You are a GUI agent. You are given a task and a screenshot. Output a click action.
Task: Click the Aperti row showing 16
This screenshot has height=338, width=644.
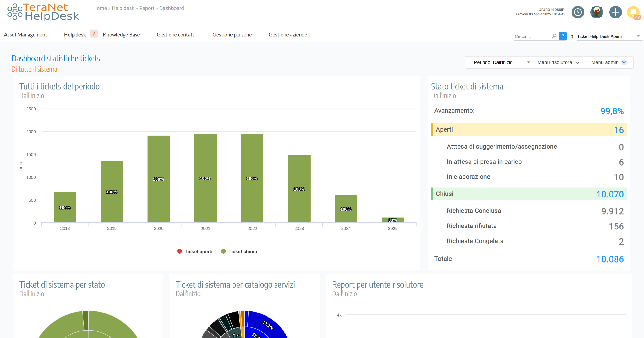[529, 129]
